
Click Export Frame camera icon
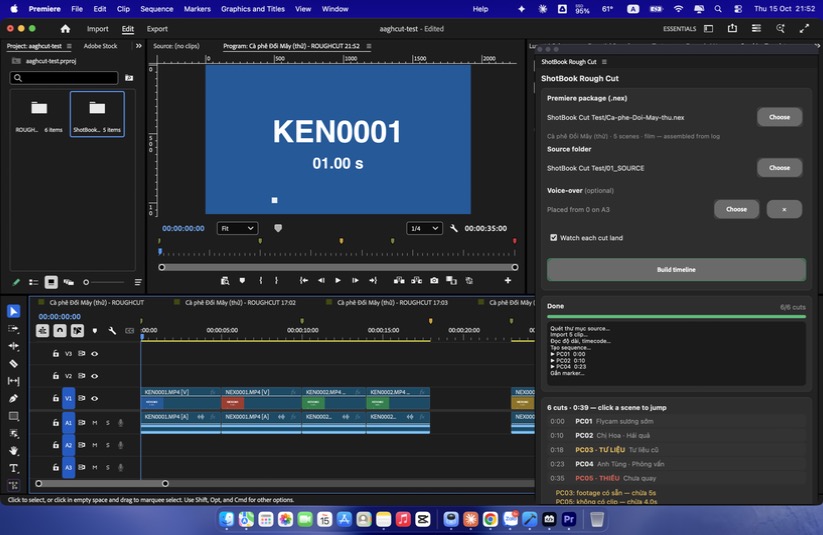[x=434, y=281]
